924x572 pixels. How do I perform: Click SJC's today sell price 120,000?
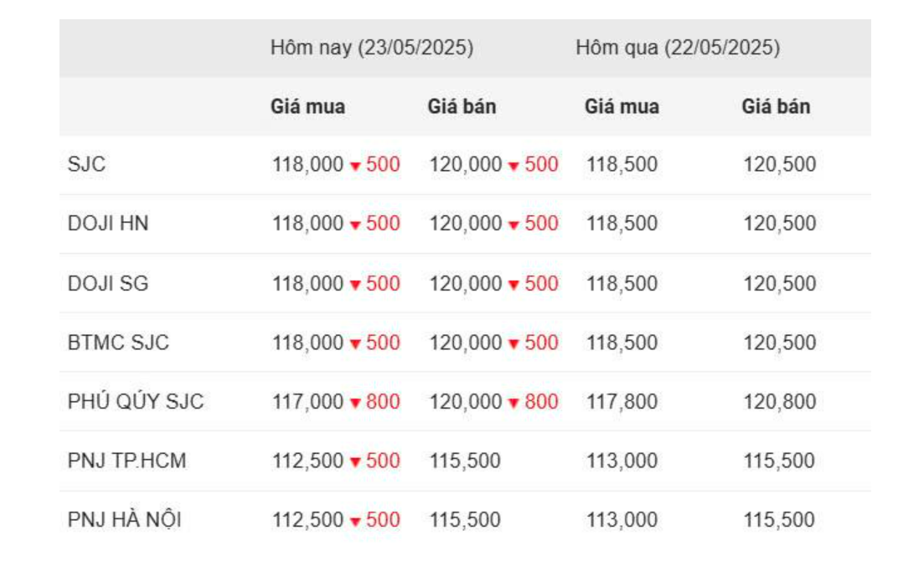click(x=466, y=164)
